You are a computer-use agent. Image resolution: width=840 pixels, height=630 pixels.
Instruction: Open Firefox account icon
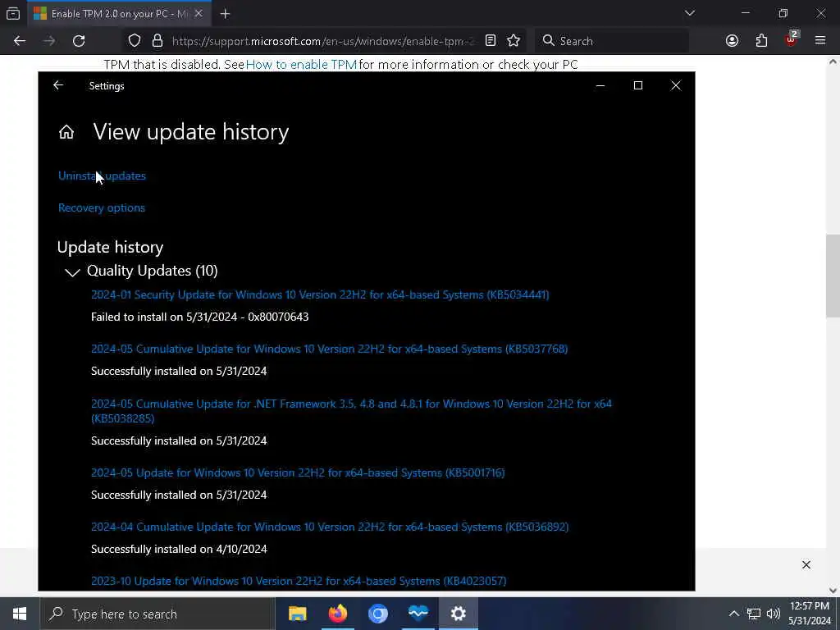tap(732, 41)
